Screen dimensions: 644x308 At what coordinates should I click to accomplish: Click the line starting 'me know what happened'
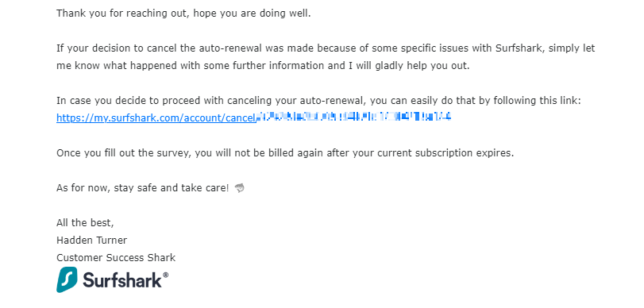click(x=263, y=66)
